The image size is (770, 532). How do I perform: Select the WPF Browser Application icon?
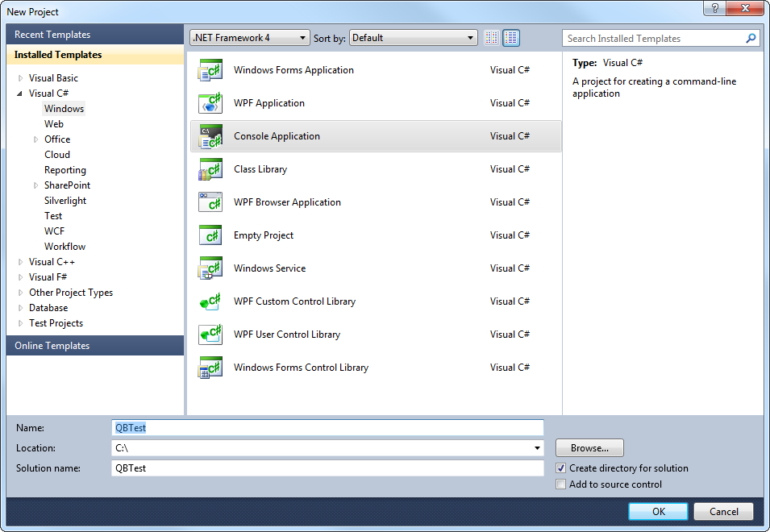pyautogui.click(x=210, y=203)
